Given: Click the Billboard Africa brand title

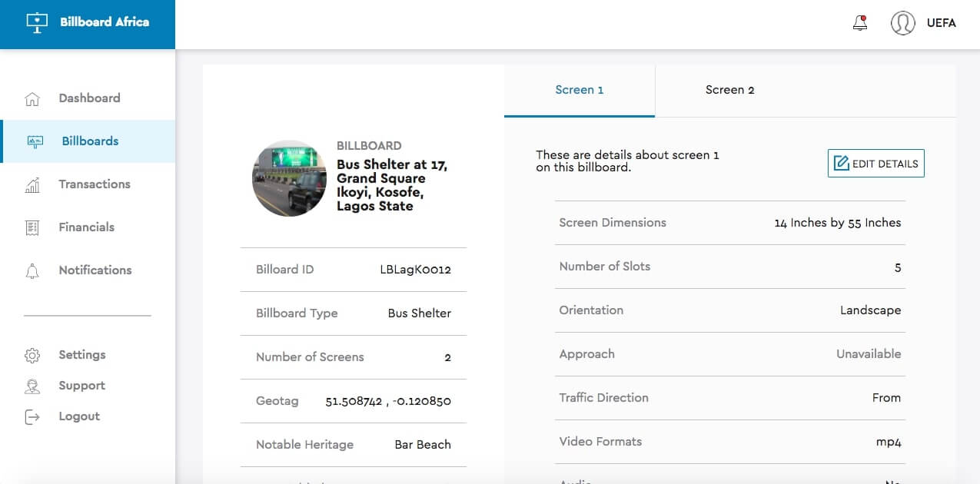Looking at the screenshot, I should (x=105, y=22).
